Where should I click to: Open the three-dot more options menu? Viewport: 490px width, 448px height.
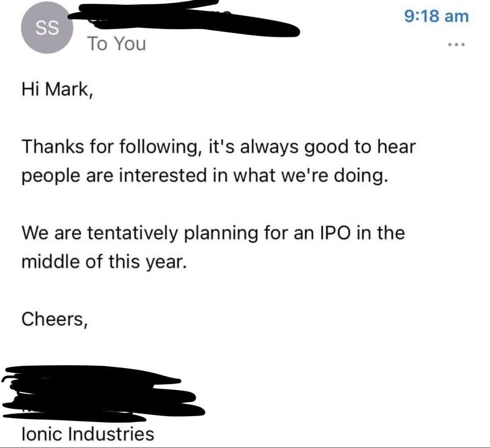pyautogui.click(x=456, y=45)
